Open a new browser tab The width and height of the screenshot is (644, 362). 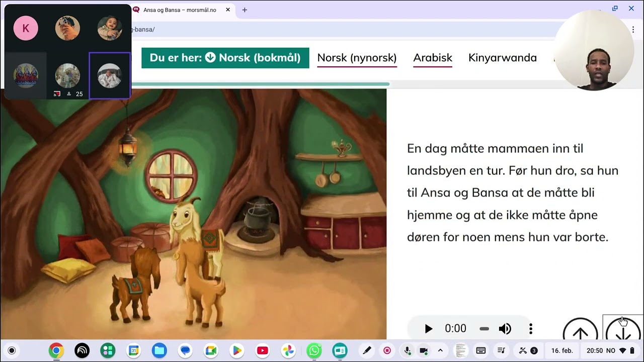245,10
